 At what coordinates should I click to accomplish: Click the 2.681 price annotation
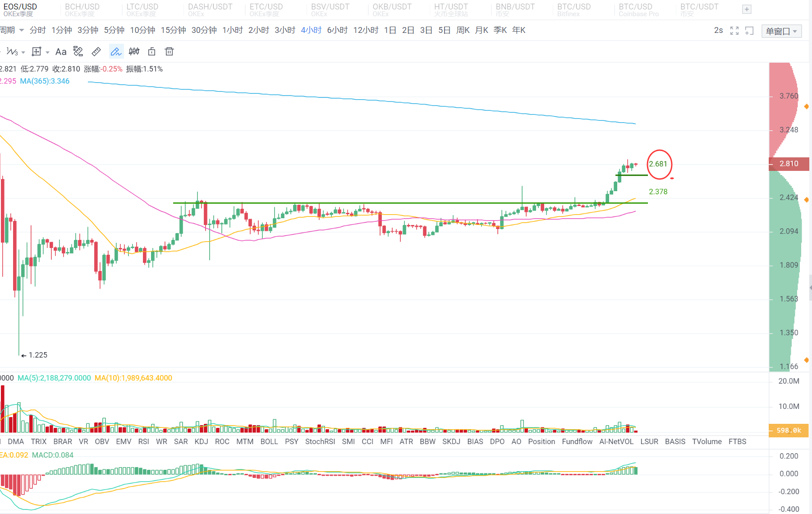(x=658, y=164)
